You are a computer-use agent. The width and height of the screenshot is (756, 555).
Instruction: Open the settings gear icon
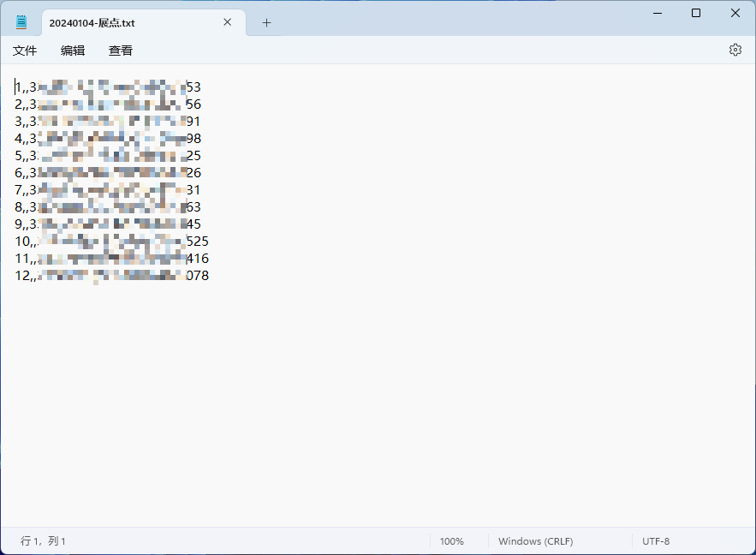[x=735, y=50]
